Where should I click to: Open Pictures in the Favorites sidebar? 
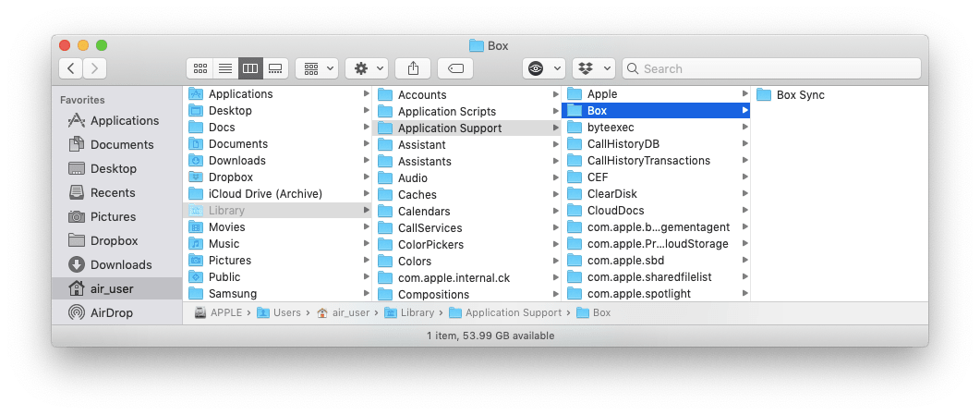117,217
